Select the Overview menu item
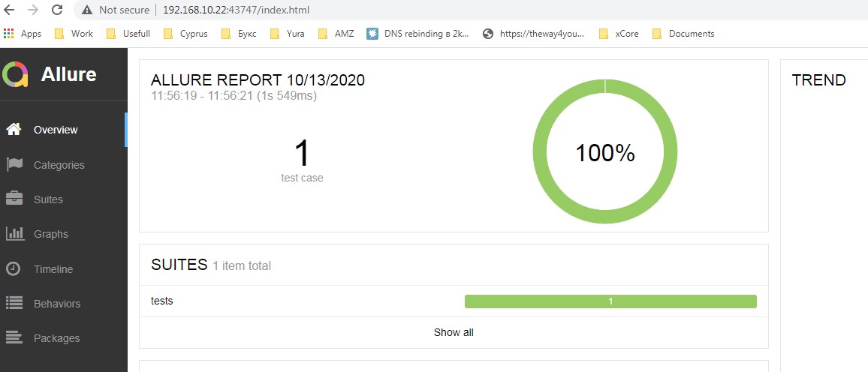 [64, 130]
